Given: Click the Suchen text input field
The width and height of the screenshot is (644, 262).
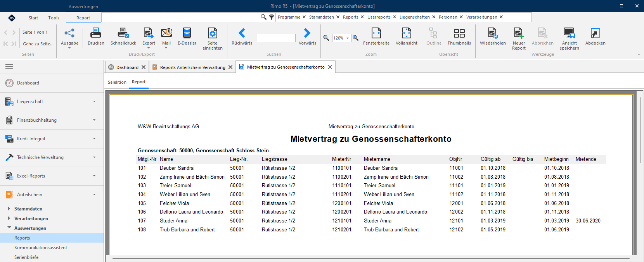Looking at the screenshot, I should point(276,38).
